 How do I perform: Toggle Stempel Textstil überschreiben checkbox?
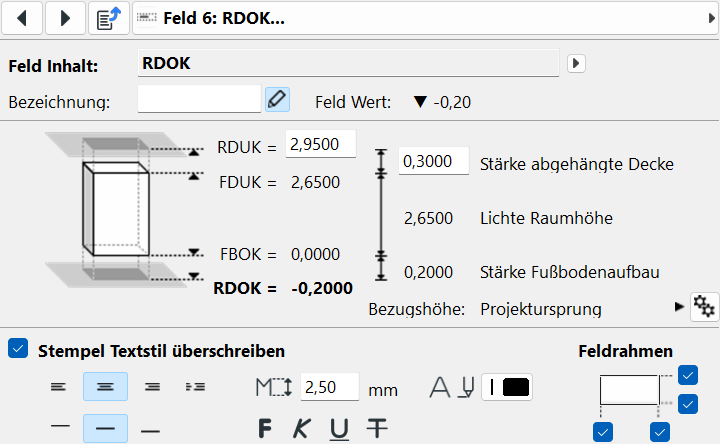click(17, 350)
